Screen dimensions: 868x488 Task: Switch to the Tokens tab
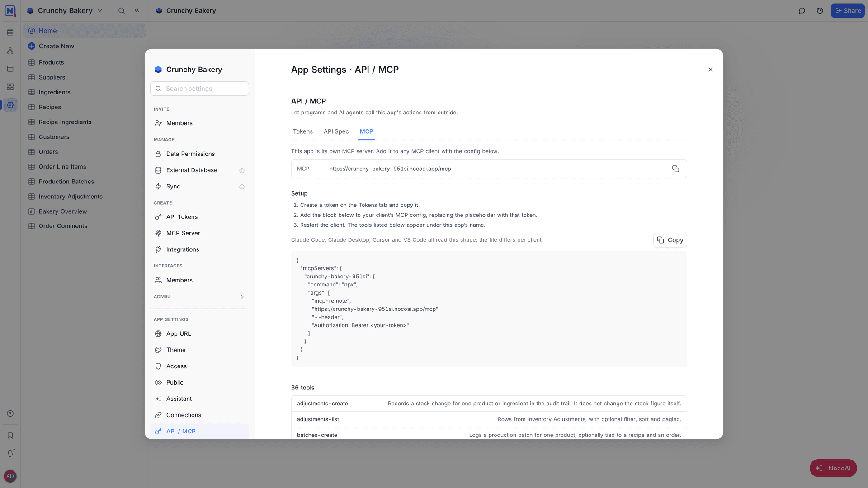[x=302, y=131]
